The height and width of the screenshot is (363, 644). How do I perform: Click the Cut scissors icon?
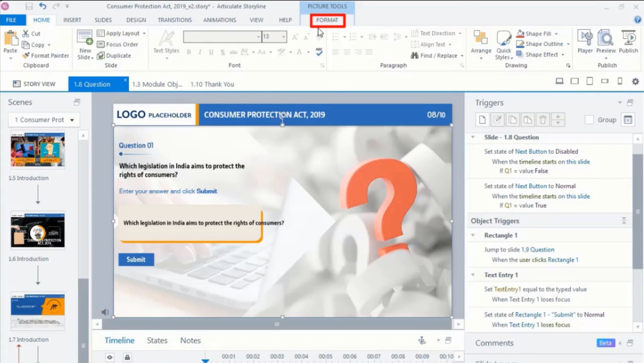click(26, 34)
